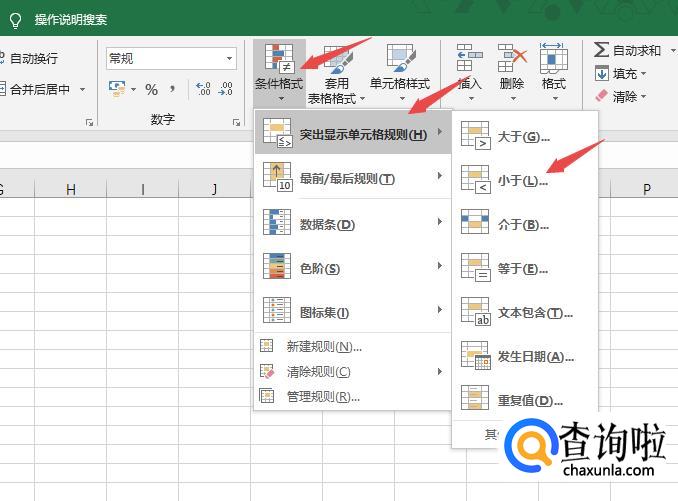The image size is (678, 501).
Task: Click the 插入 insert cells icon
Action: [470, 57]
